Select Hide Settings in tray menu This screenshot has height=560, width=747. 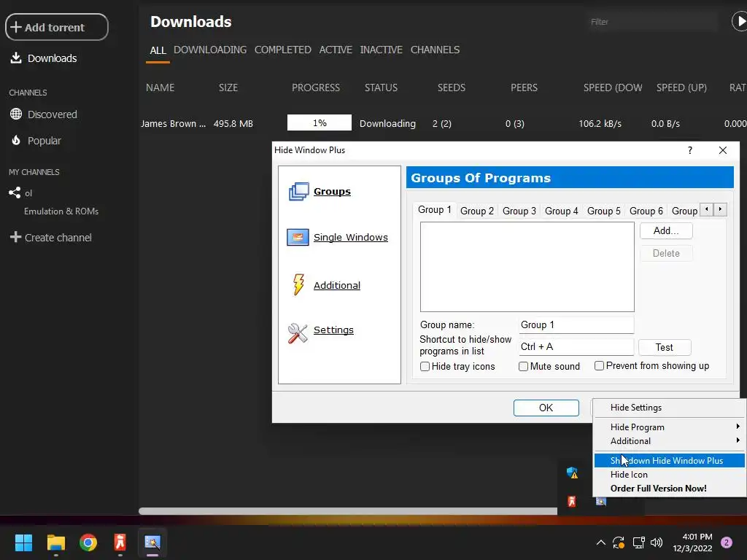click(668, 408)
